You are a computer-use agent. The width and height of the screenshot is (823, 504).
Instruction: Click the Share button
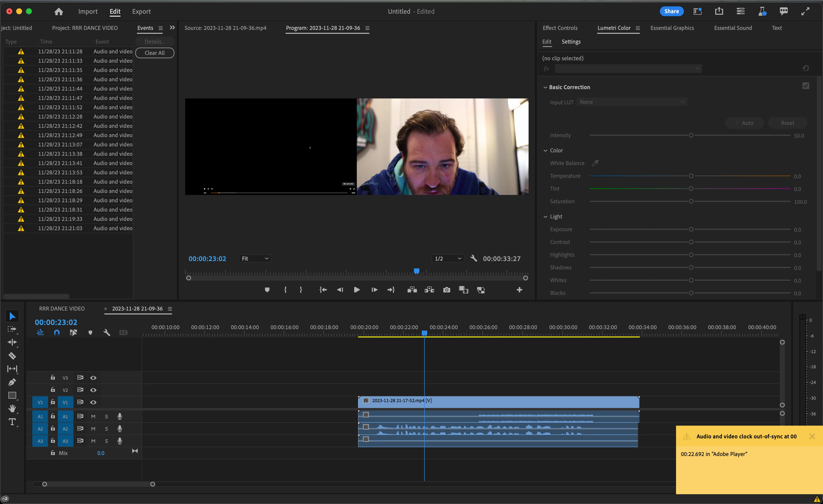[x=671, y=11]
